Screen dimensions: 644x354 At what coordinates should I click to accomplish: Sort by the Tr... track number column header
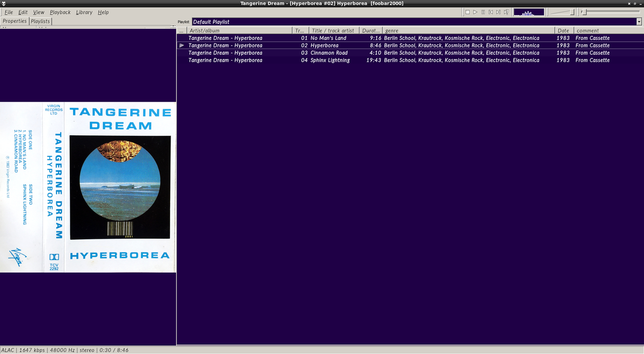click(300, 31)
